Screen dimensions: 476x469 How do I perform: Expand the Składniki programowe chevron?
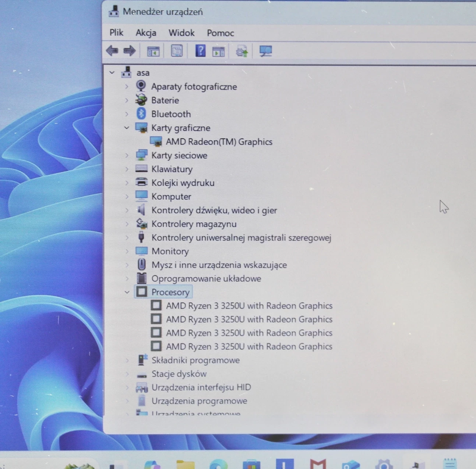pos(127,360)
